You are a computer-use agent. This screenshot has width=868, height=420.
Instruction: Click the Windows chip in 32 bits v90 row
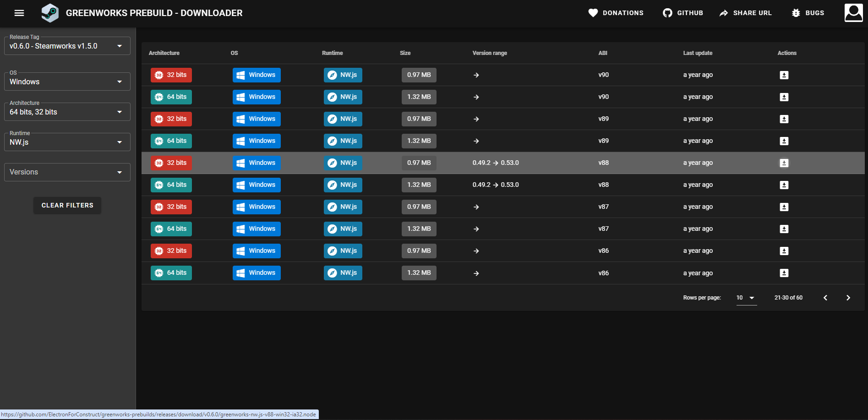[257, 75]
